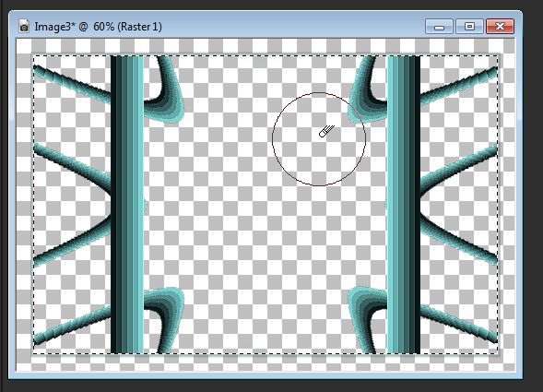Click the transparent canvas center between the bars

pyautogui.click(x=266, y=205)
